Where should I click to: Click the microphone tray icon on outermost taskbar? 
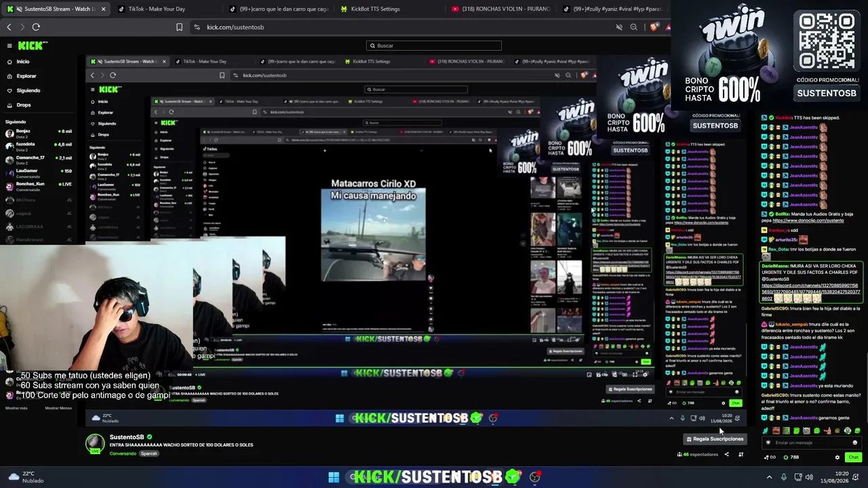pos(784,477)
